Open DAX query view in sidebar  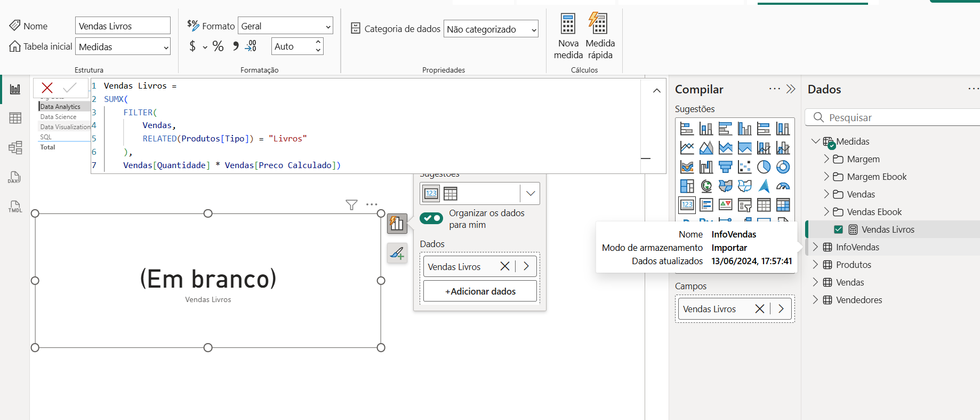pos(15,177)
